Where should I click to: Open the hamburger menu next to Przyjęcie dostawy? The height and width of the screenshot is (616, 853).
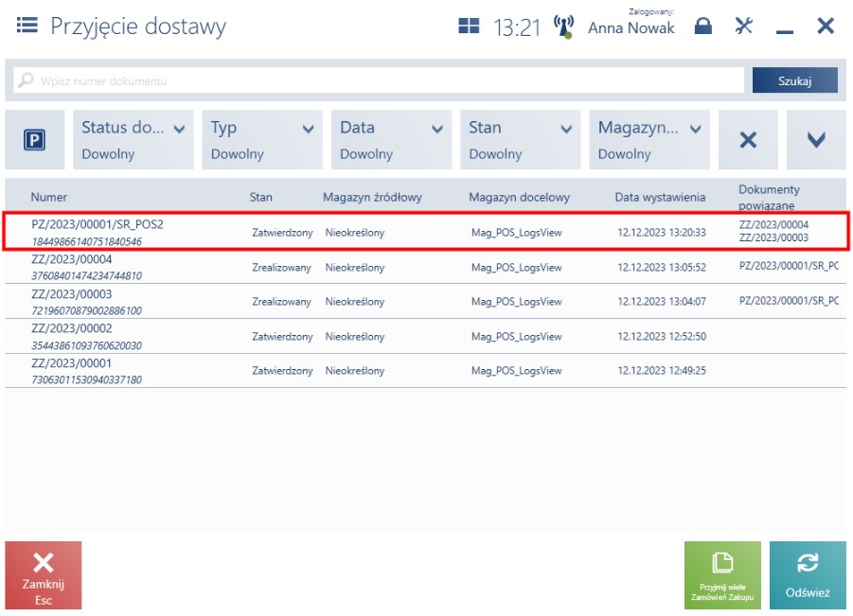(x=27, y=25)
